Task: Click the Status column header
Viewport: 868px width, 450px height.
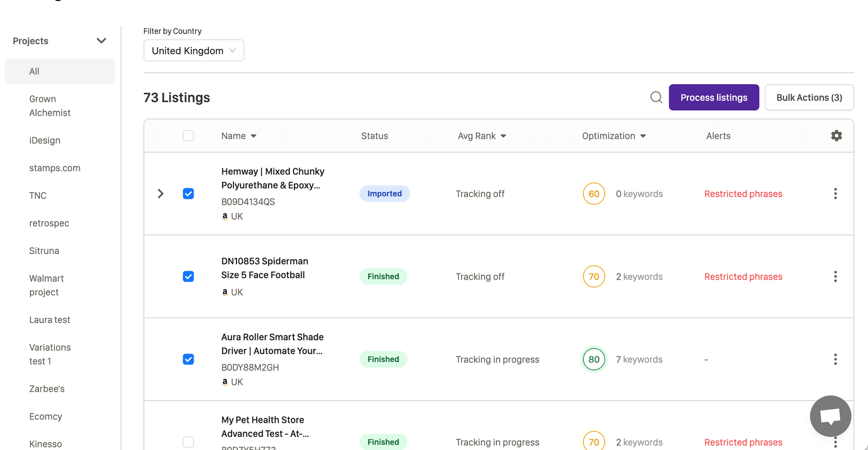Action: [x=374, y=136]
